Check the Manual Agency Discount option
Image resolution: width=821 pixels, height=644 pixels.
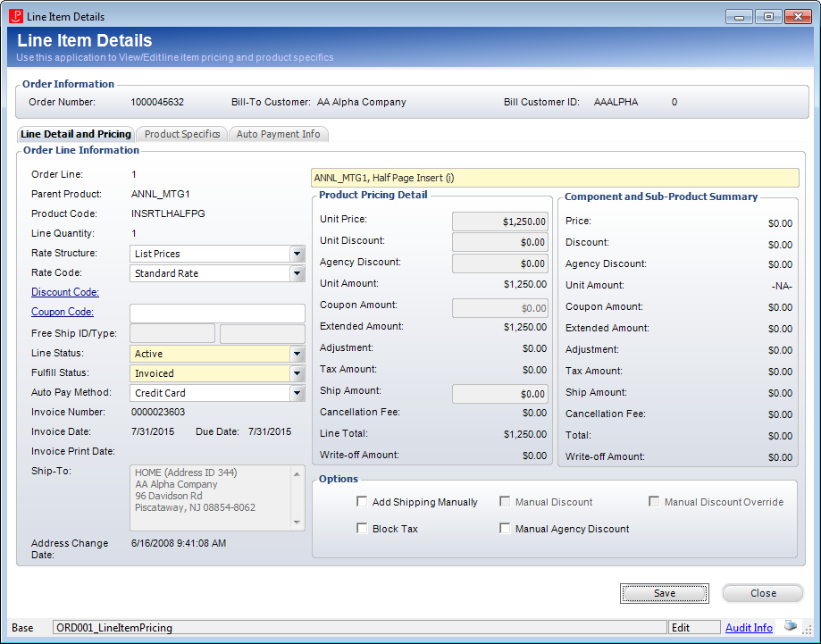coord(505,528)
